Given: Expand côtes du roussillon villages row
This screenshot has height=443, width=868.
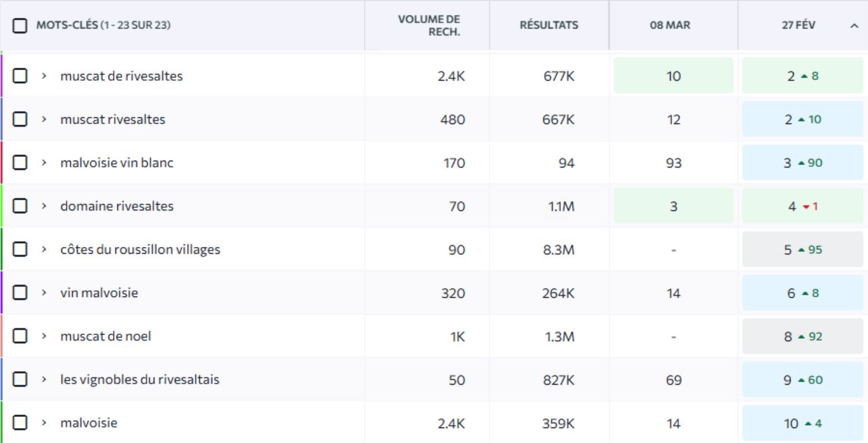Looking at the screenshot, I should pyautogui.click(x=44, y=250).
